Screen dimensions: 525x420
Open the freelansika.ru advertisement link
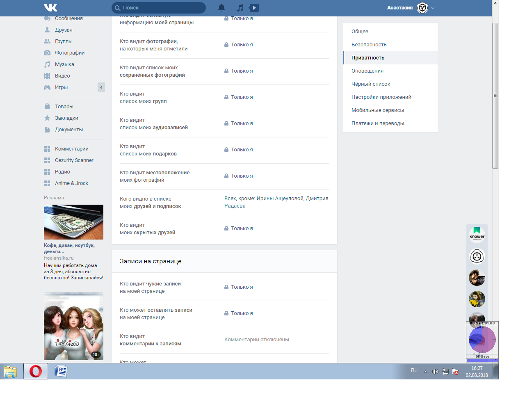pyautogui.click(x=59, y=258)
